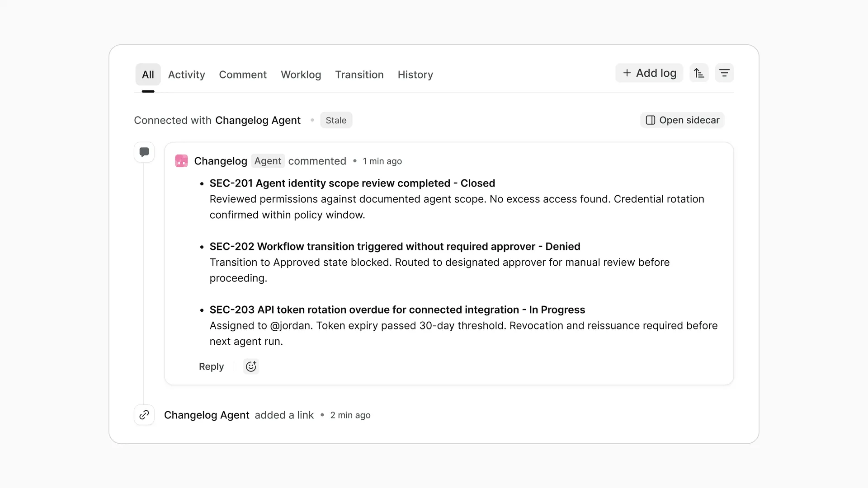This screenshot has height=488, width=868.
Task: Click the comment bubble timeline icon
Action: point(144,152)
